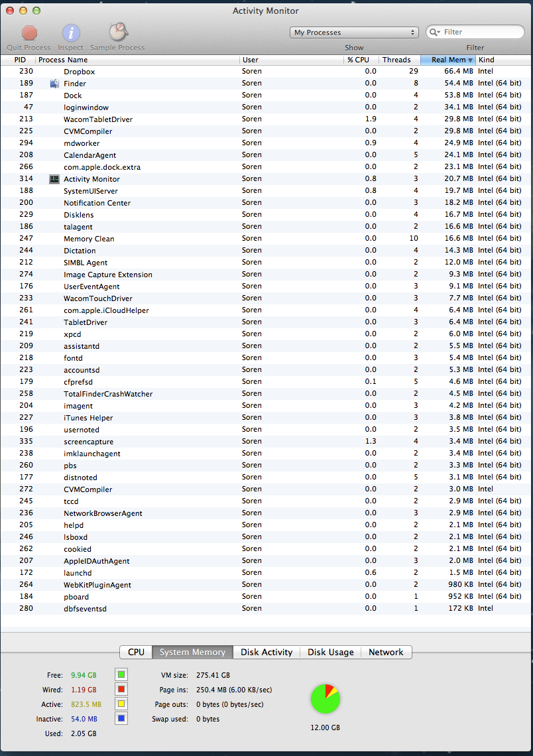The height and width of the screenshot is (756, 533).
Task: Switch to the CPU tab
Action: click(x=136, y=652)
